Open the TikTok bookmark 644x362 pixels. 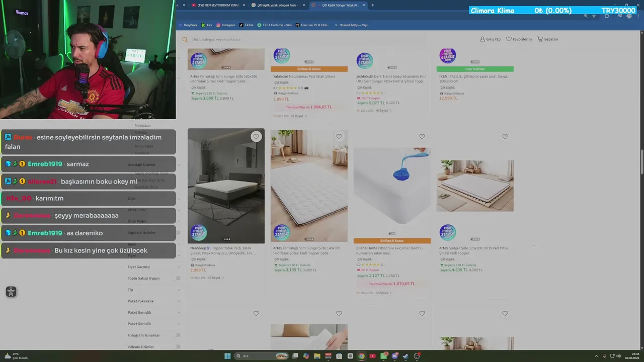pos(247,25)
